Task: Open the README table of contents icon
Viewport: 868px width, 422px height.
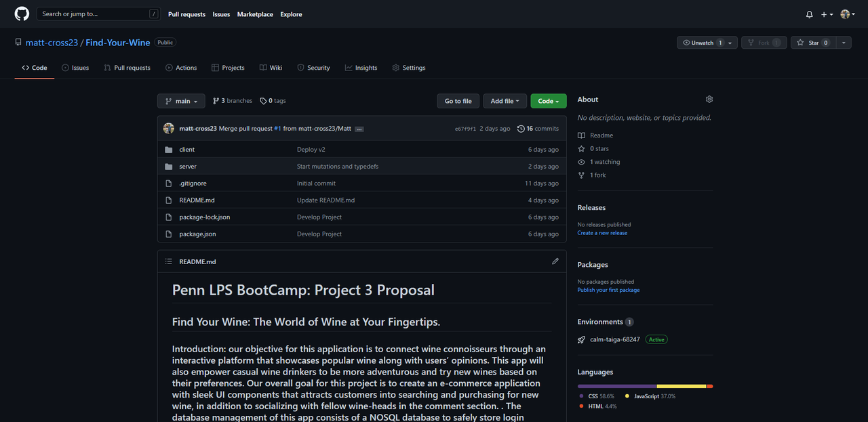Action: (169, 261)
